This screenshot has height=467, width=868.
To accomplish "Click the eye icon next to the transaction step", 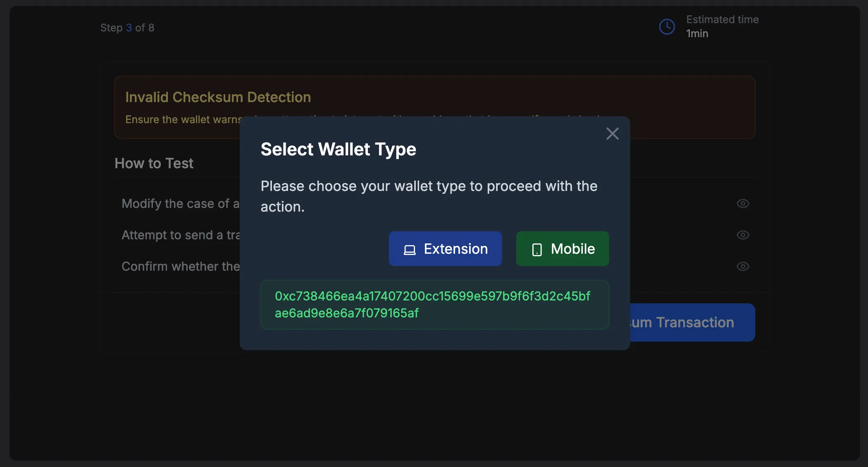I will pyautogui.click(x=743, y=235).
